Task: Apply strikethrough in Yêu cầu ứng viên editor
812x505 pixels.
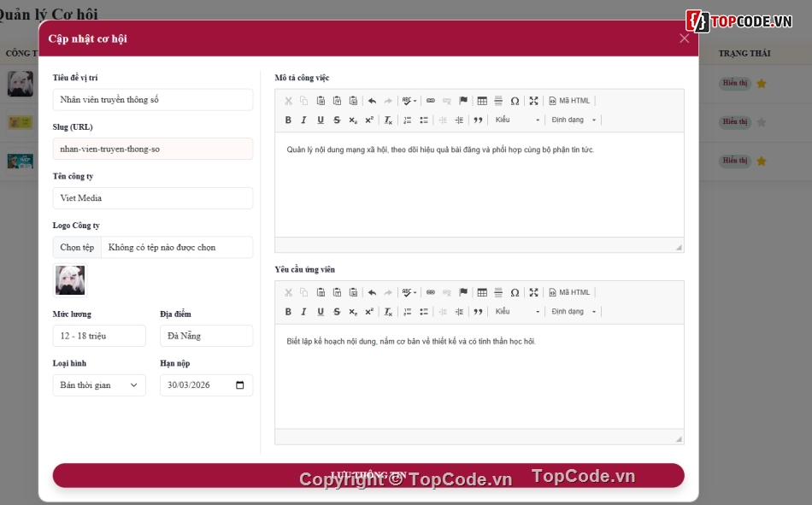Action: point(337,312)
